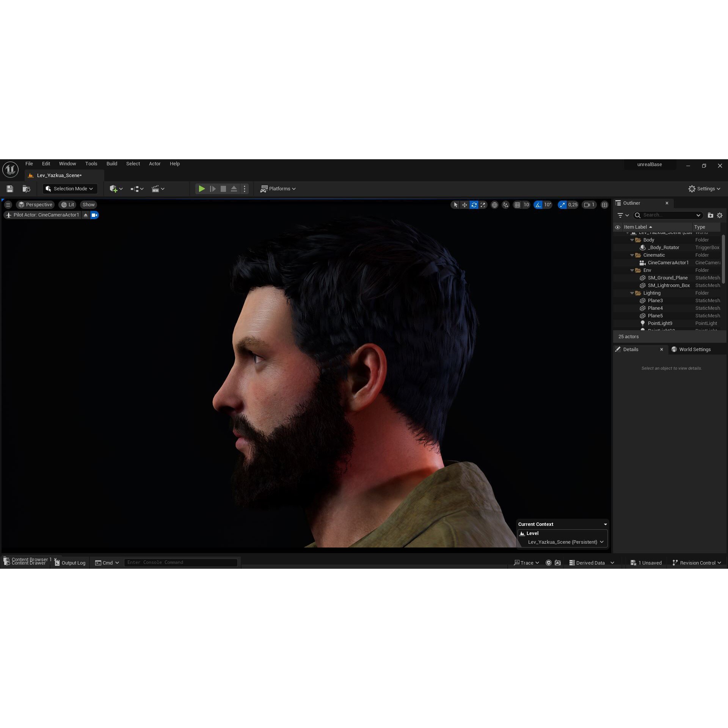Open the Output Log panel
Image resolution: width=728 pixels, height=728 pixels.
click(x=70, y=563)
